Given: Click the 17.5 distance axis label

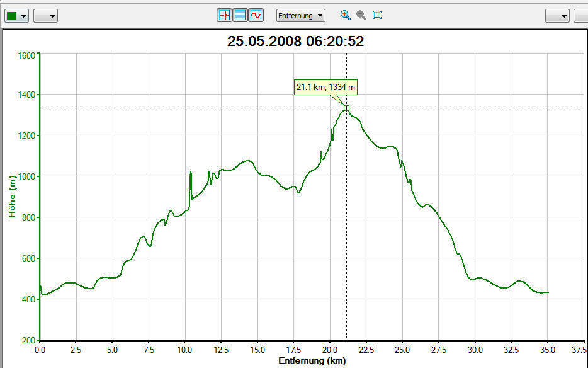Looking at the screenshot, I should tap(293, 350).
